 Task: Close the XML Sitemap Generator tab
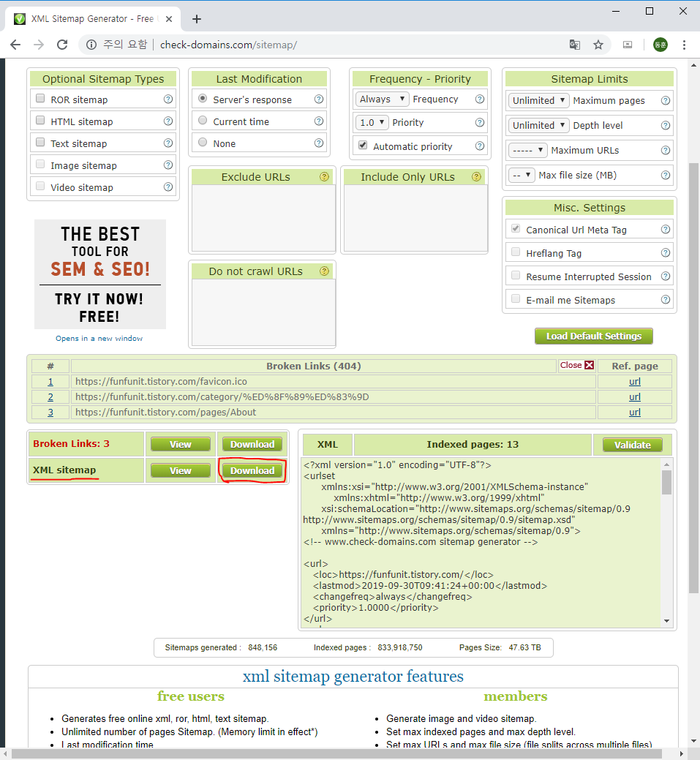click(x=169, y=19)
